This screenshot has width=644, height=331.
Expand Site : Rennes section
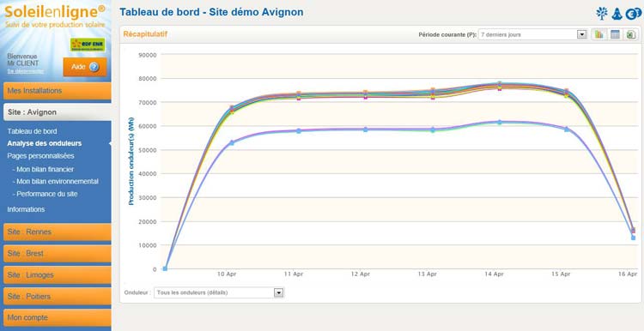click(57, 232)
